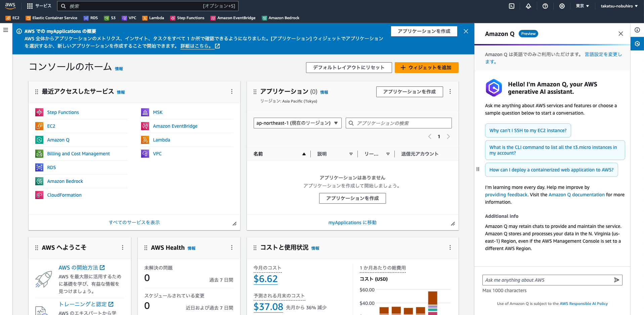Open the notifications bell
This screenshot has width=644, height=315.
[x=528, y=6]
